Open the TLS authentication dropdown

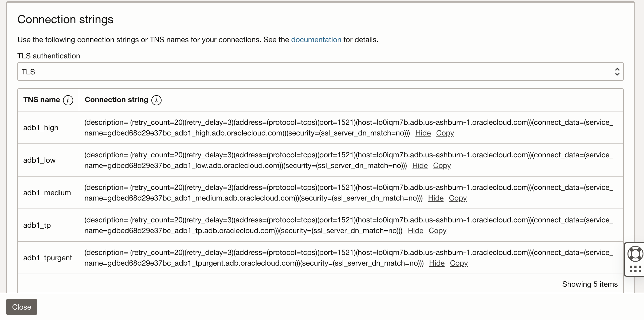[320, 71]
